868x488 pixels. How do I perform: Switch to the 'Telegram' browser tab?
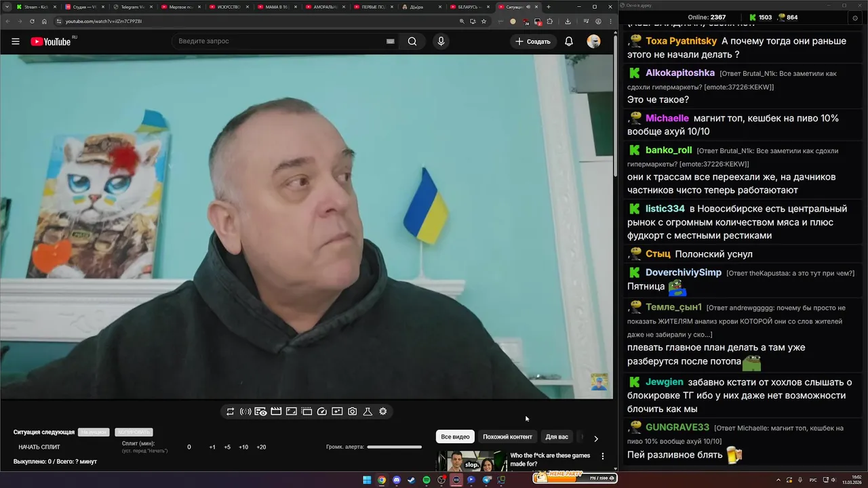click(x=132, y=7)
